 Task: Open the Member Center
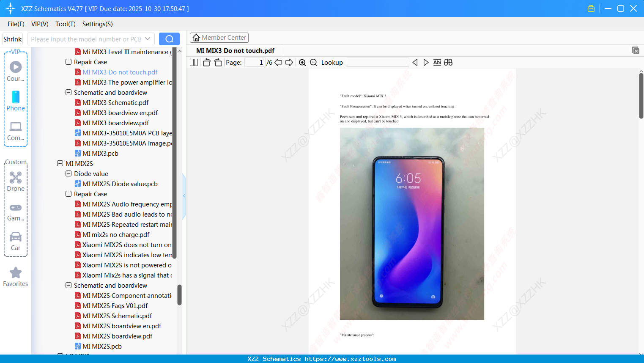tap(219, 37)
